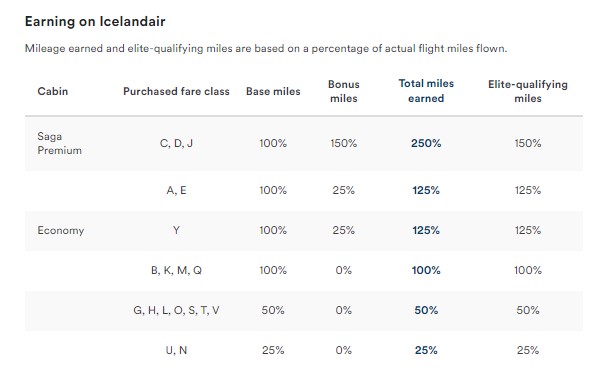This screenshot has height=383, width=605.
Task: Select the 150% bonus miles value
Action: [343, 143]
